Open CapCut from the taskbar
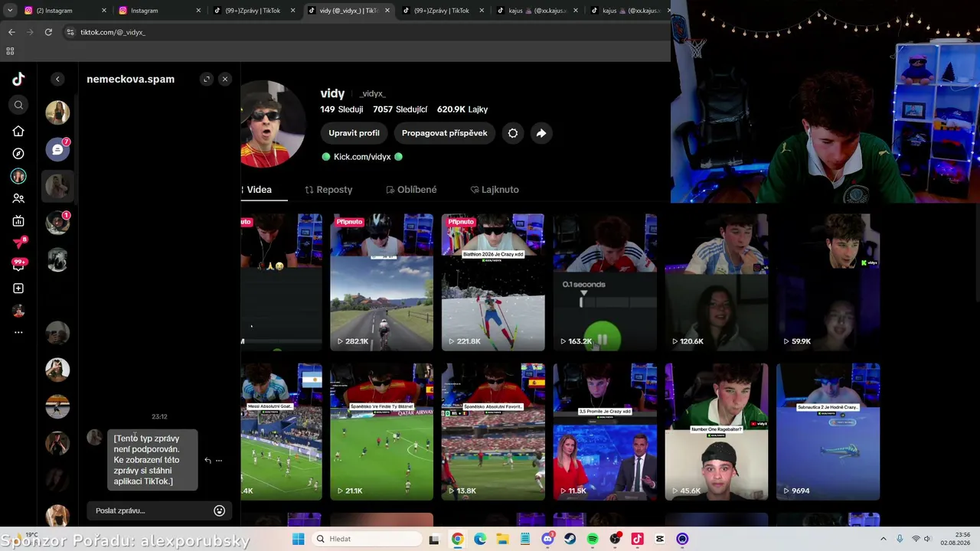Screen dimensions: 980x551 click(660, 539)
